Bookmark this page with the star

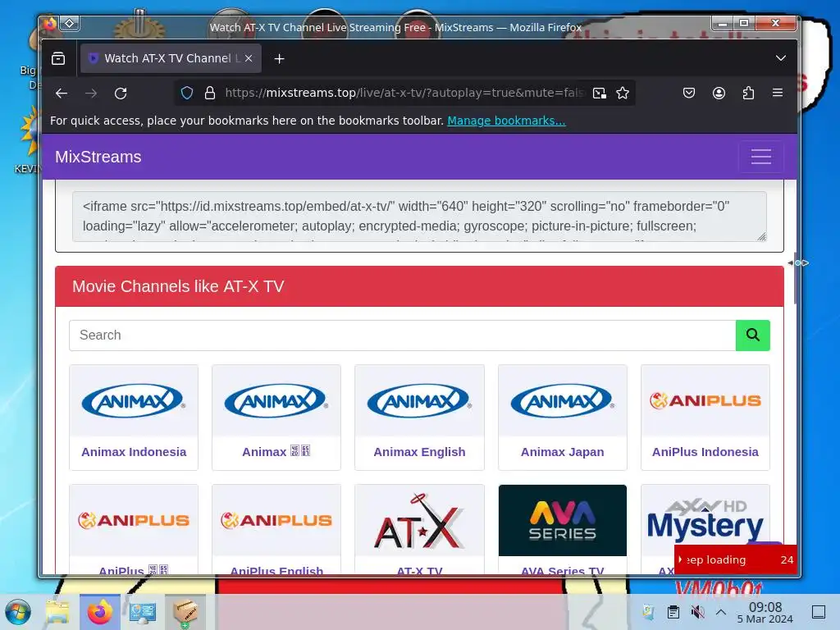(623, 94)
